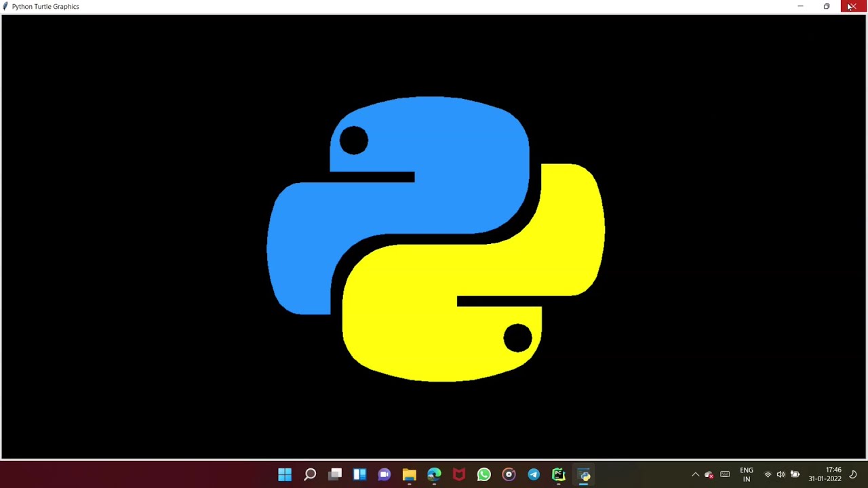The image size is (868, 488).
Task: Open the circular recorder app icon
Action: click(509, 474)
